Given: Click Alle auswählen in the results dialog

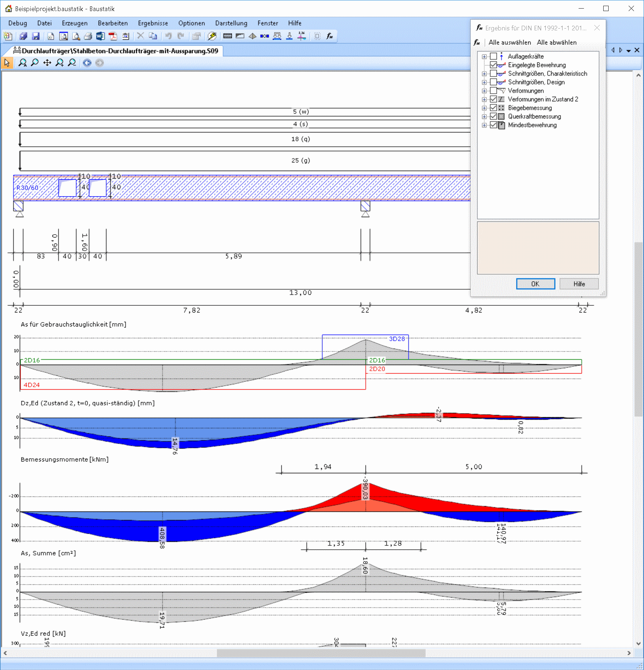Looking at the screenshot, I should point(509,42).
